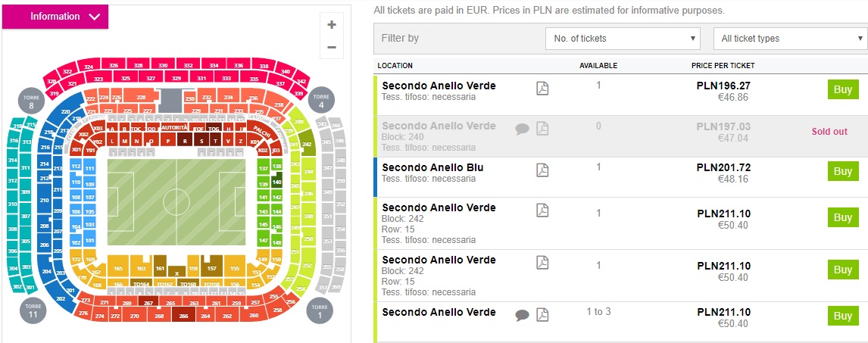Click Torre 1 marker on map
Image resolution: width=868 pixels, height=343 pixels.
click(x=321, y=310)
